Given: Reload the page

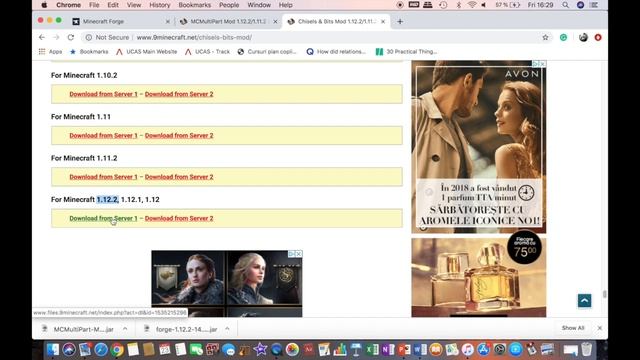Looking at the screenshot, I should [71, 37].
